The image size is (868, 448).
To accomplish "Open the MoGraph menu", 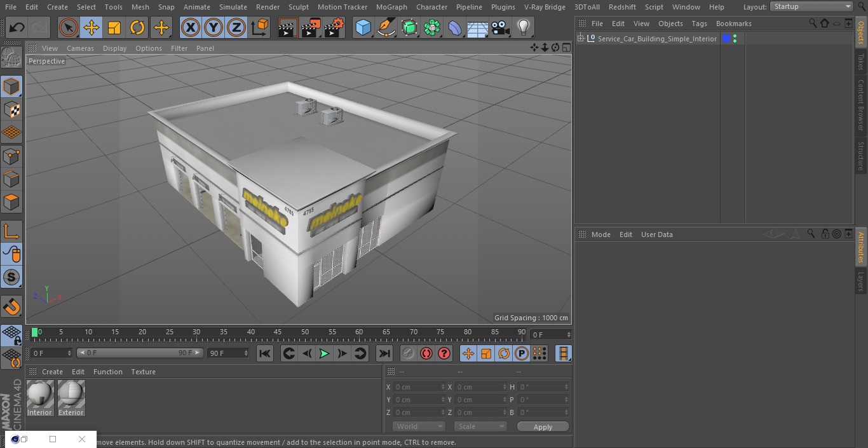I will pyautogui.click(x=391, y=7).
